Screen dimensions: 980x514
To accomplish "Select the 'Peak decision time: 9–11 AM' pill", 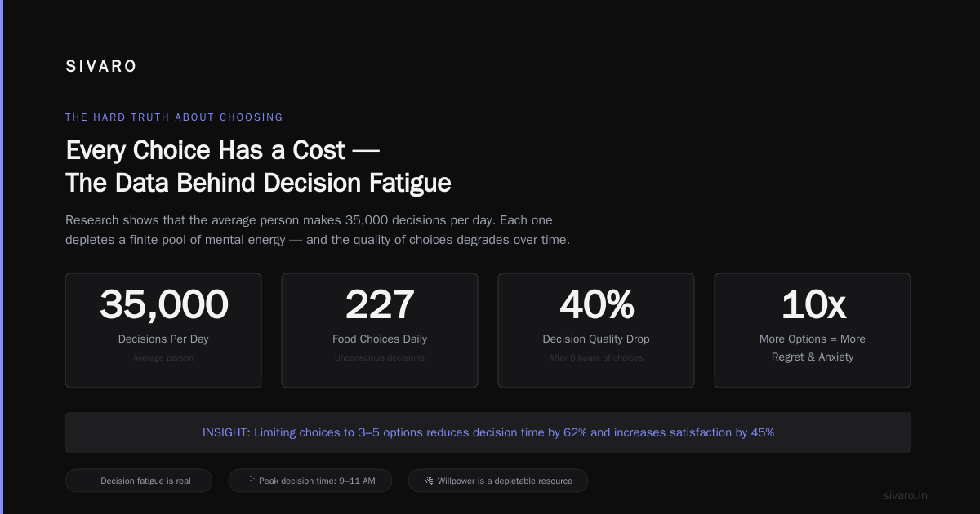I will [x=310, y=481].
